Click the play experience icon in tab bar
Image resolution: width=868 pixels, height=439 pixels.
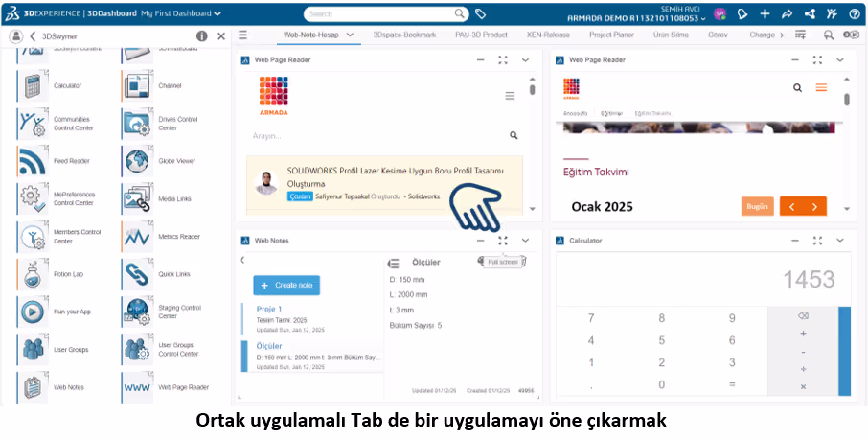coord(851,35)
